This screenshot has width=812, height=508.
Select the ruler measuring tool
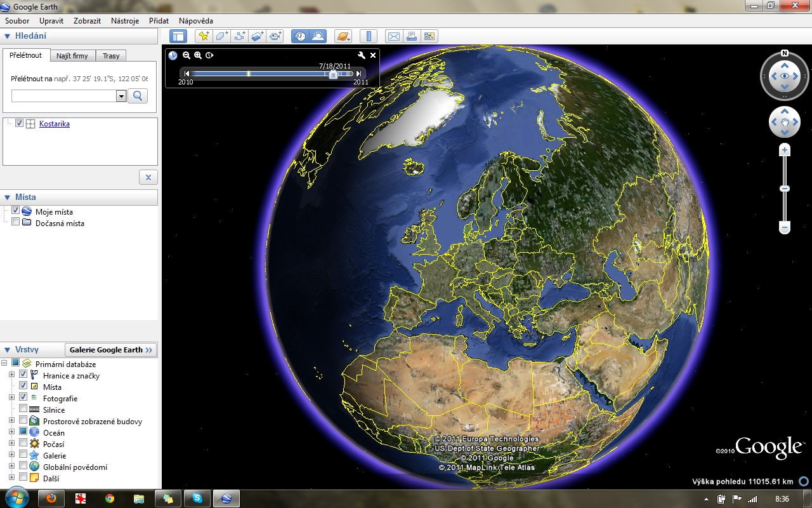tap(369, 36)
